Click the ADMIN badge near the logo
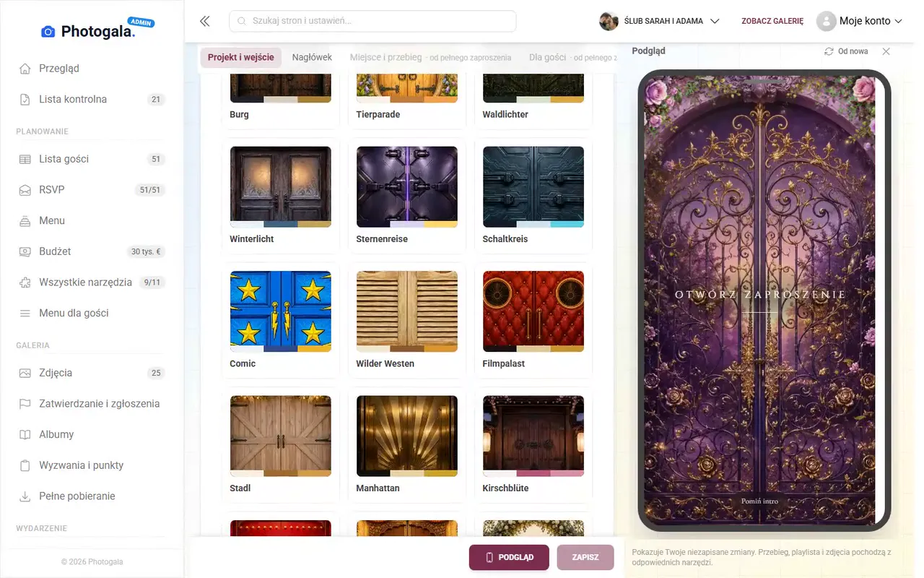 tap(141, 22)
